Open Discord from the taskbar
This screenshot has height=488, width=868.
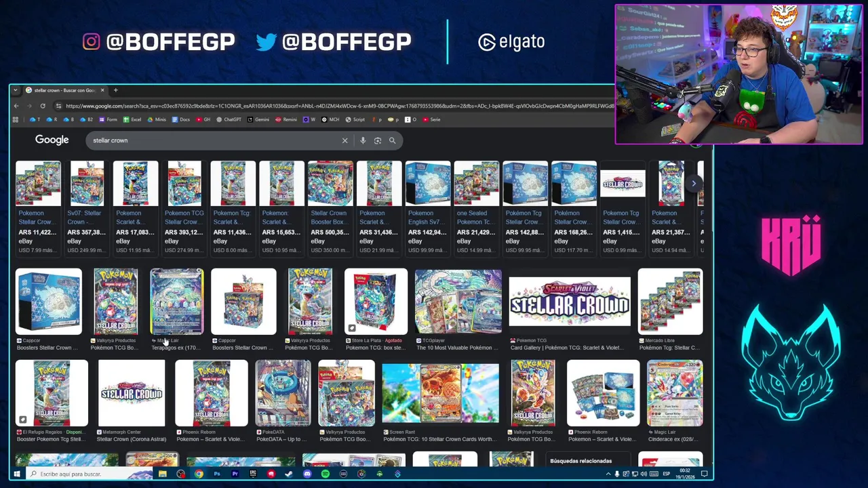pyautogui.click(x=307, y=474)
